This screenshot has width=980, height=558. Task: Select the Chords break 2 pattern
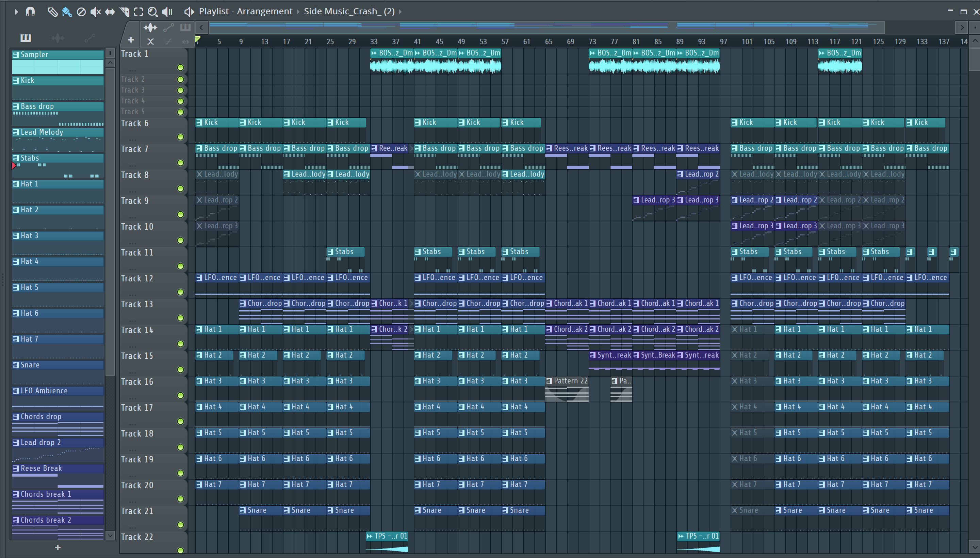(58, 528)
